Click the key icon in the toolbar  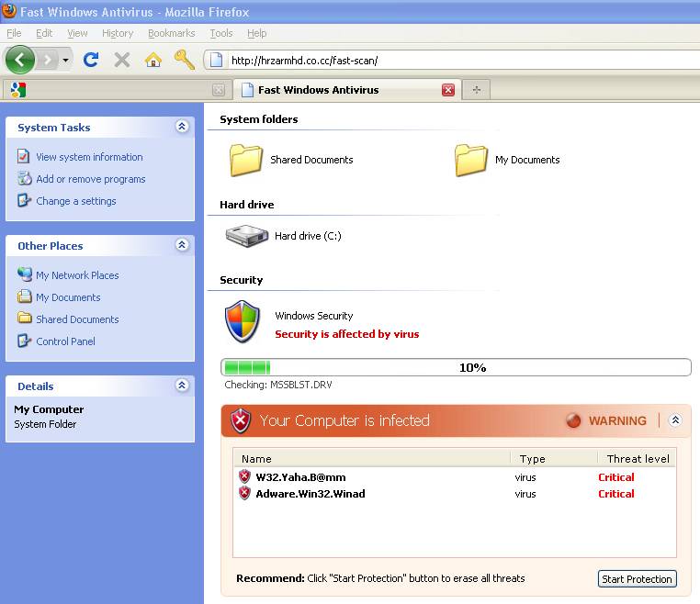[185, 60]
